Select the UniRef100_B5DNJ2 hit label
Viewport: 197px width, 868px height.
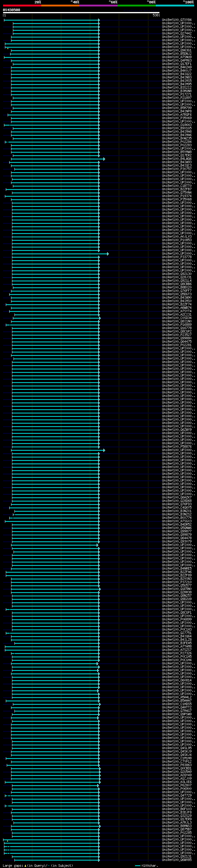tap(177, 54)
